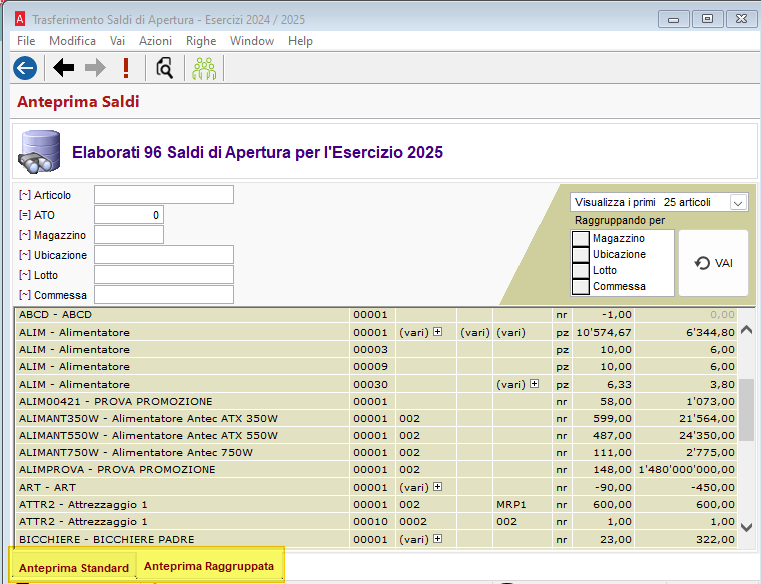
Task: Select the ABCD - ABCD row
Action: (376, 315)
